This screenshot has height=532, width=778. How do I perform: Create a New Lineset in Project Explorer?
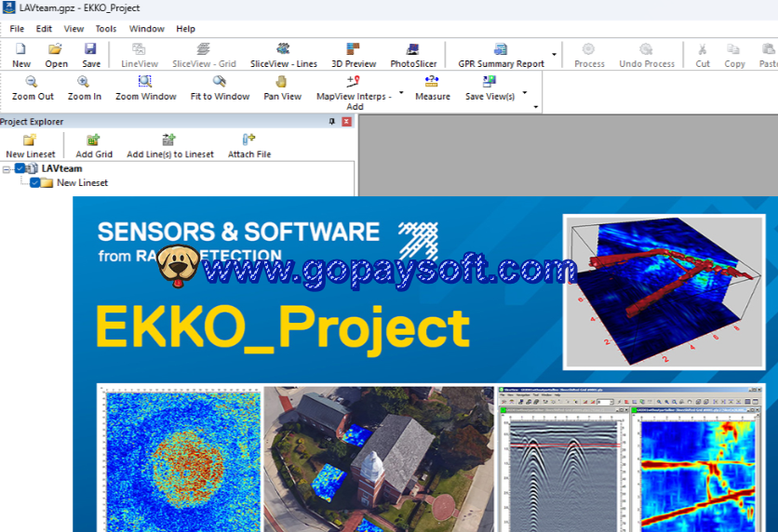[31, 146]
